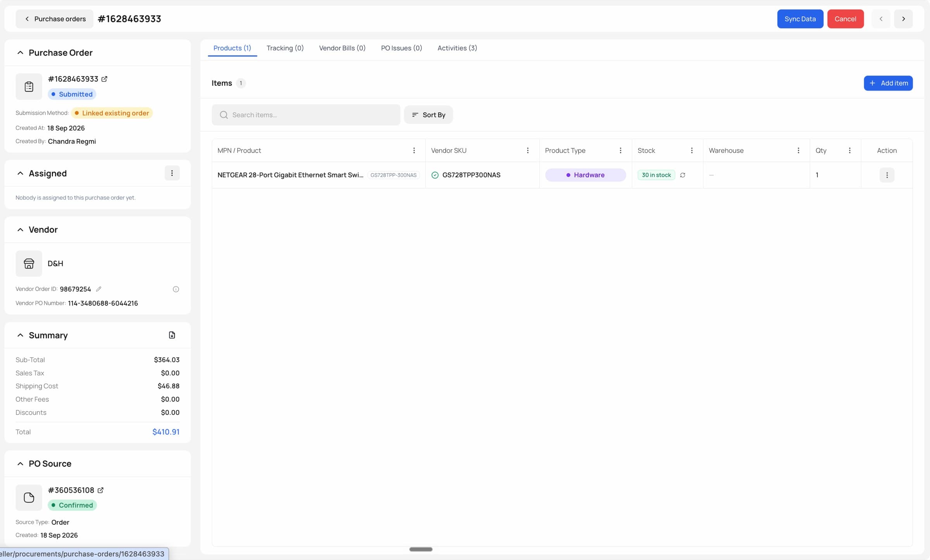Open the Sort By dropdown
The image size is (930, 560).
pos(428,115)
